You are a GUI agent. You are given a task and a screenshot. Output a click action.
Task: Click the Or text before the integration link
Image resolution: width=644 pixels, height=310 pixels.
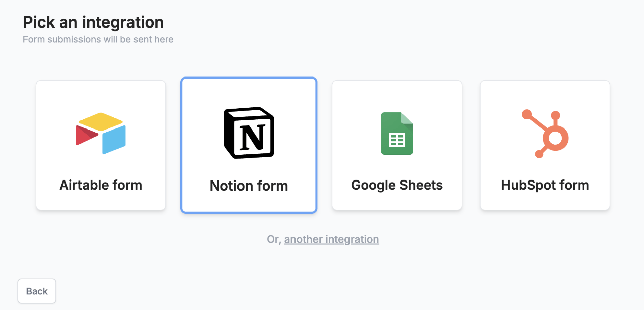coord(274,239)
